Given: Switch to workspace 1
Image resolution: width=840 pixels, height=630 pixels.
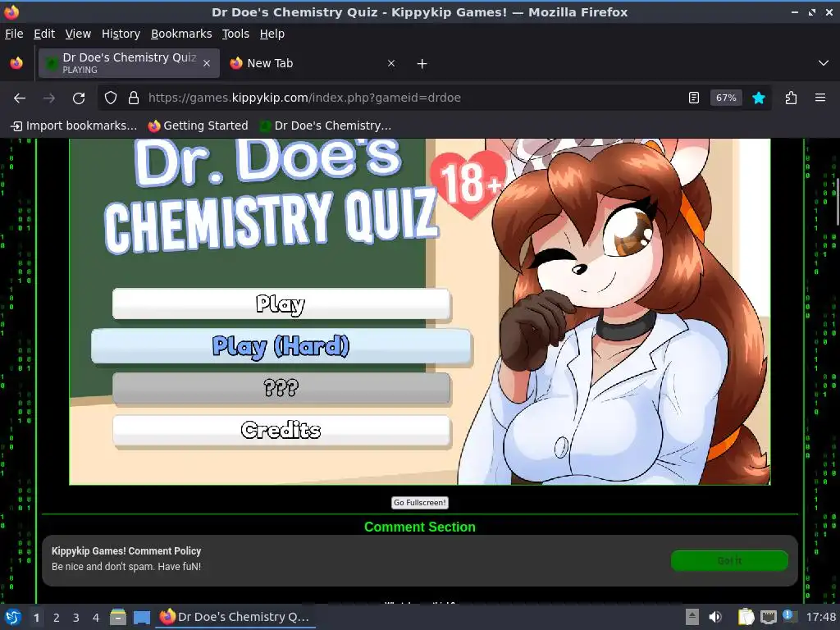Looking at the screenshot, I should 36,618.
